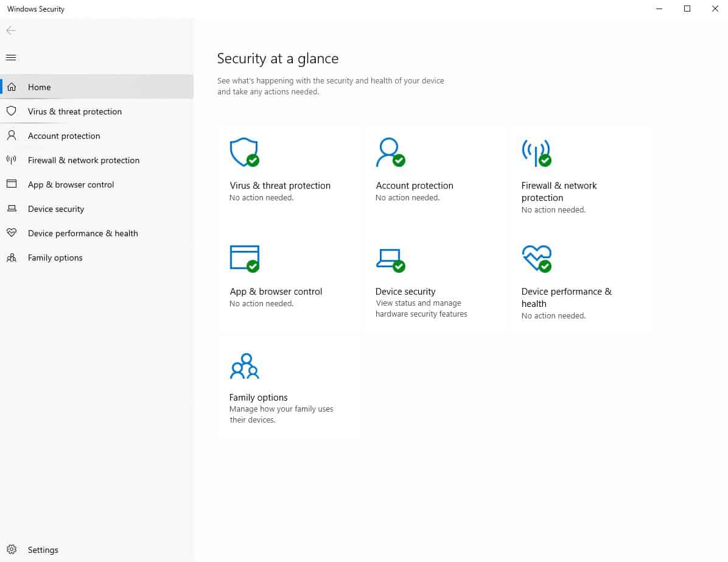
Task: Click the 'Security at a glance' heading
Action: [x=278, y=58]
